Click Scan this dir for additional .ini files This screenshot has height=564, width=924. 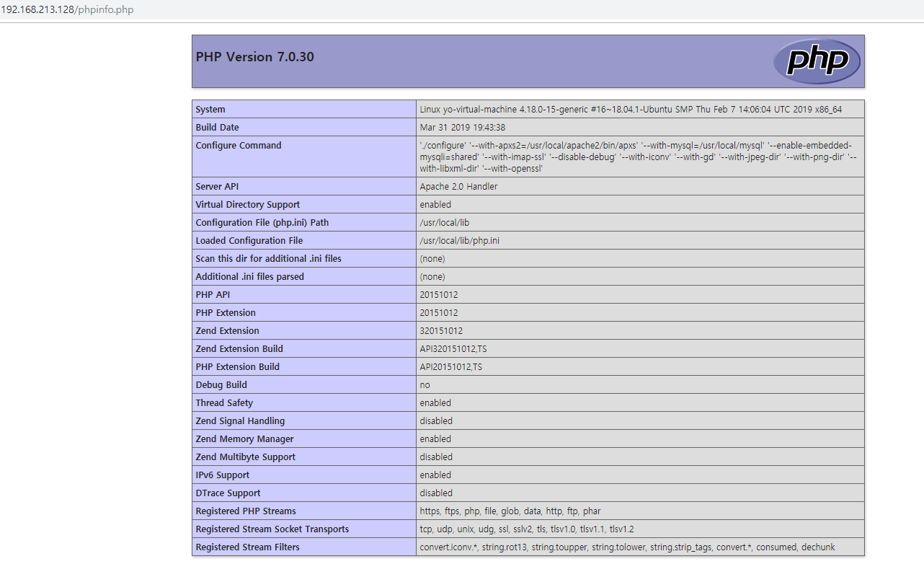pyautogui.click(x=268, y=259)
